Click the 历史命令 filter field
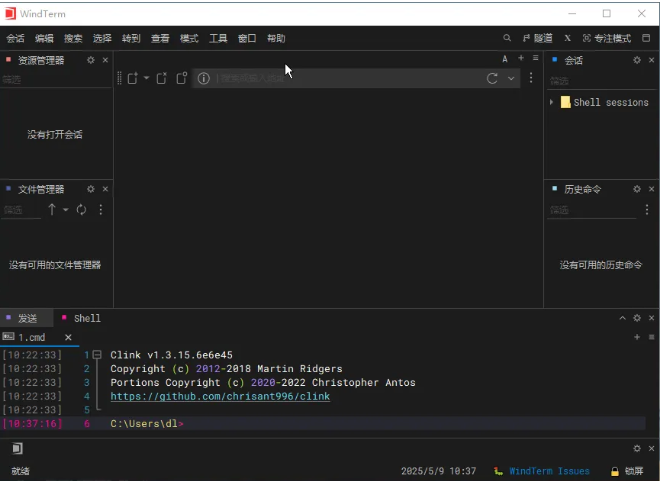The width and height of the screenshot is (663, 481). point(592,210)
